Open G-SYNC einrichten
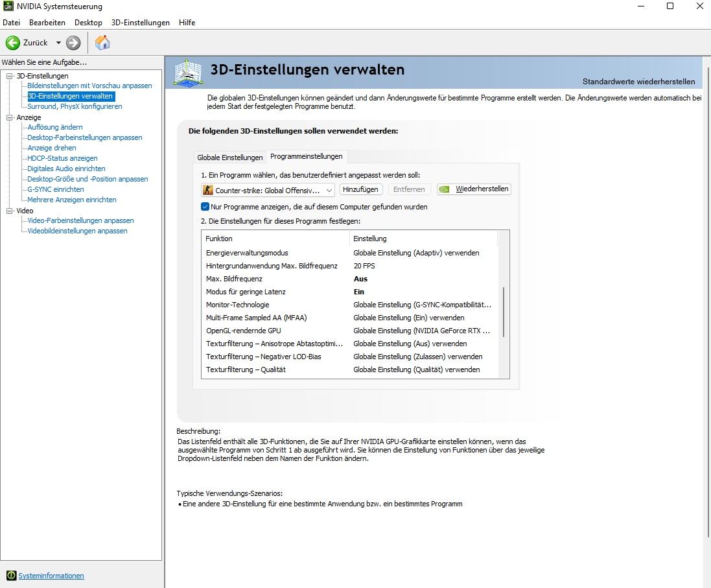Viewport: 711px width, 588px height. click(56, 189)
